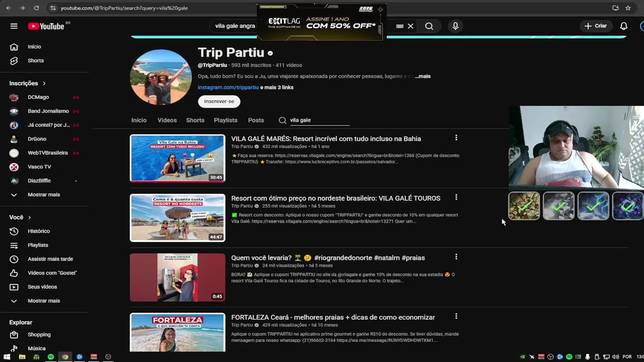This screenshot has width=644, height=362.
Task: Click the browser address bar URL
Action: (x=124, y=8)
